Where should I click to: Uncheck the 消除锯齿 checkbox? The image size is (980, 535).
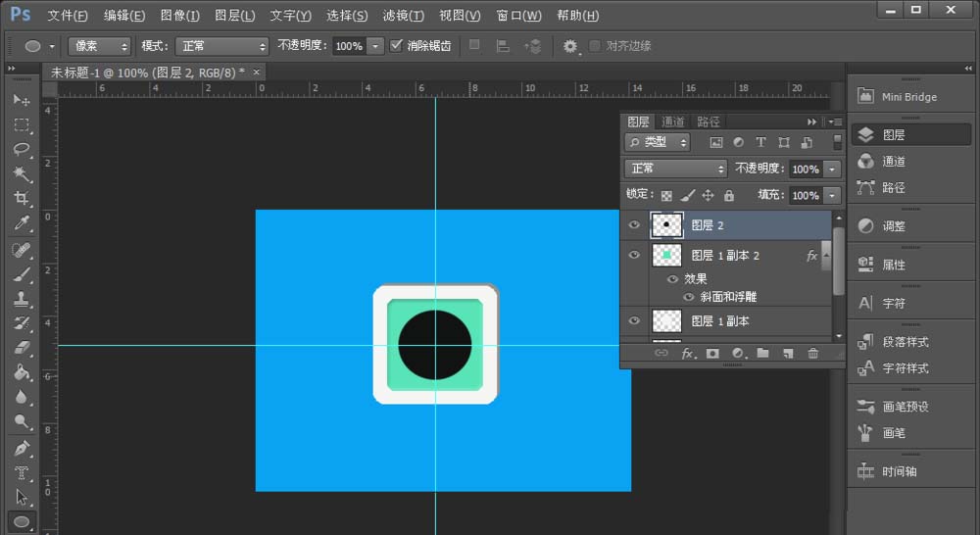[x=396, y=46]
